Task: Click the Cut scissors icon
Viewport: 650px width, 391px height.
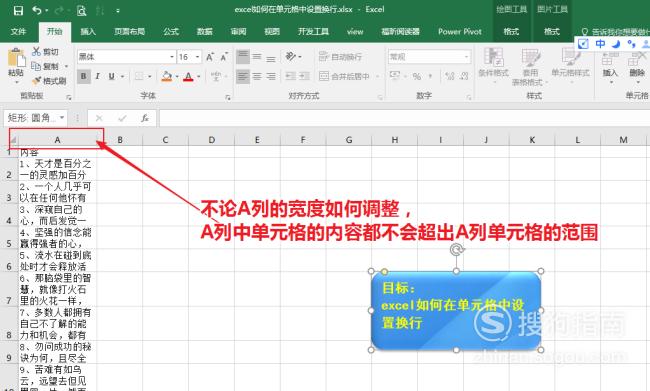Action: [36, 51]
